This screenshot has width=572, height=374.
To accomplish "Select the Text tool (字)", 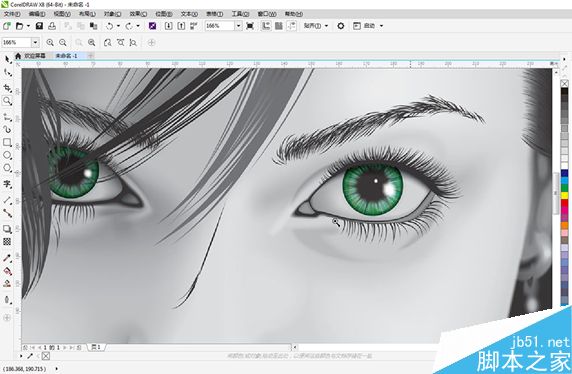I will coord(7,184).
